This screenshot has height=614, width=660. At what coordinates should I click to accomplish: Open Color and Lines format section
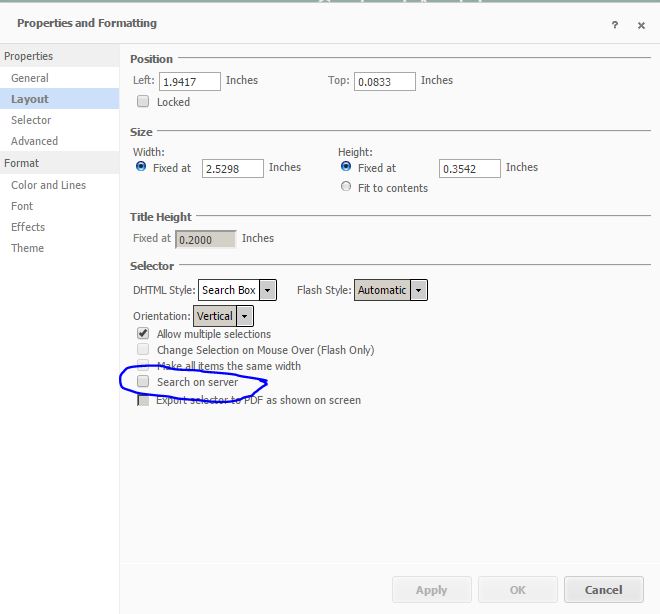(48, 185)
